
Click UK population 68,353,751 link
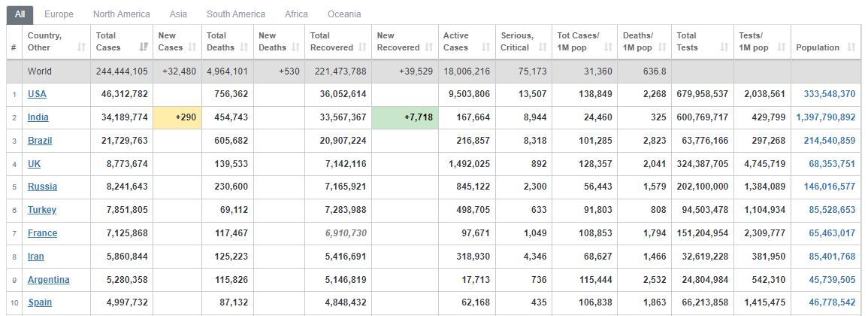click(832, 164)
